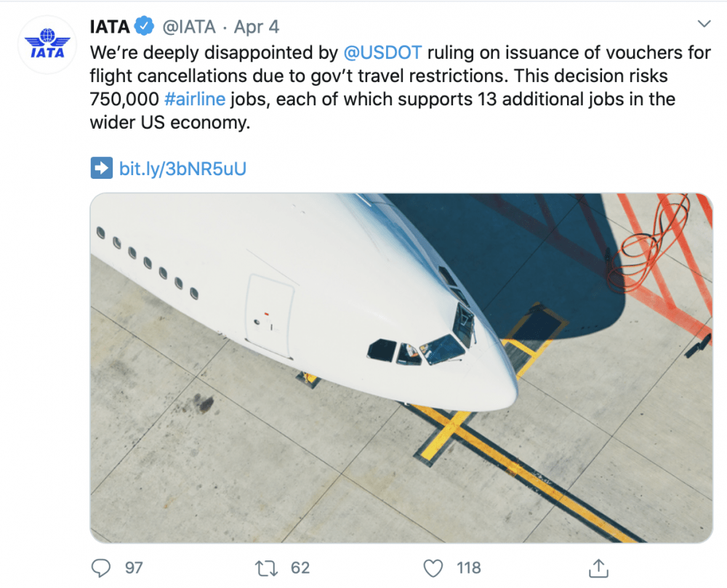The image size is (727, 588).
Task: Click the share upload icon
Action: point(598,568)
